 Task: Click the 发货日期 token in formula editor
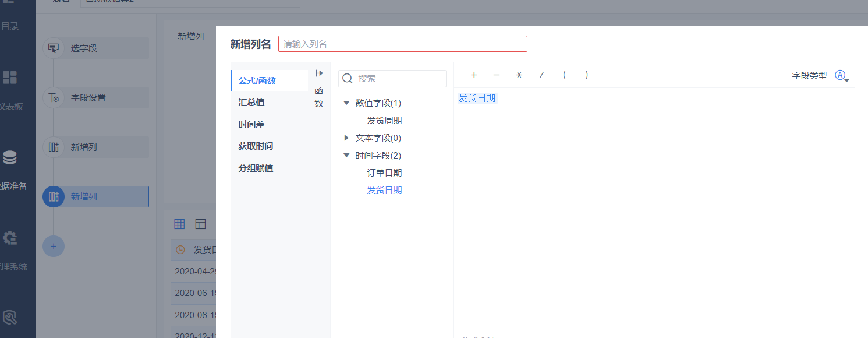coord(477,98)
